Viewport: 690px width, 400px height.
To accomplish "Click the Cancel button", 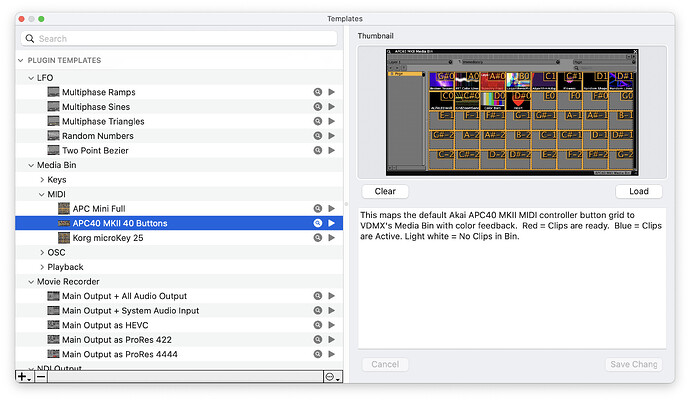I will coord(385,364).
